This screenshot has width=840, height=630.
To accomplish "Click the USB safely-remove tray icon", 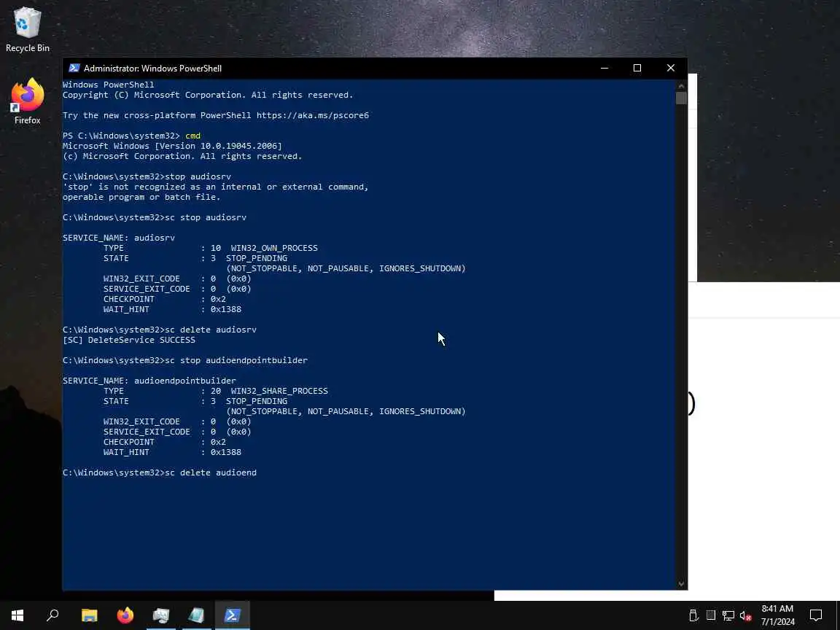I will (693, 615).
